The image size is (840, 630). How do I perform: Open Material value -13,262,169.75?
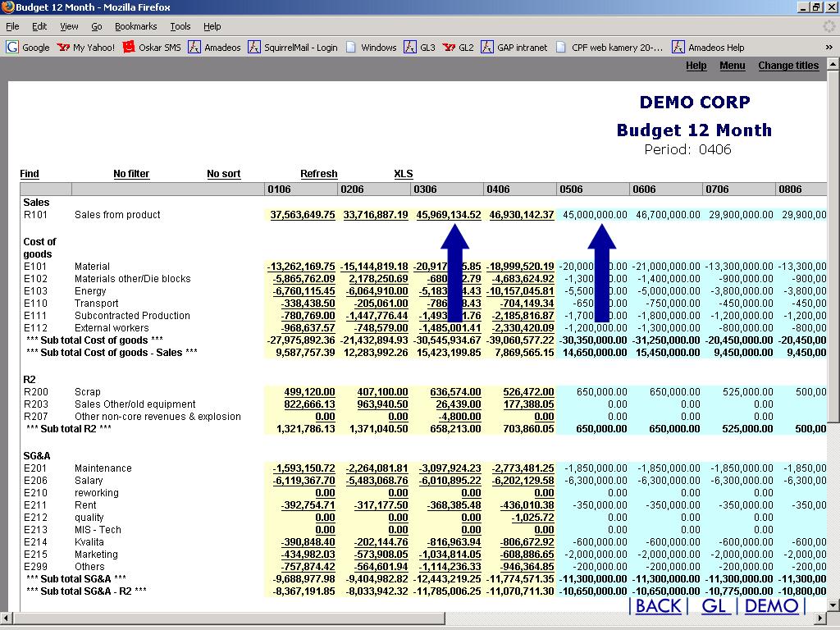[301, 267]
